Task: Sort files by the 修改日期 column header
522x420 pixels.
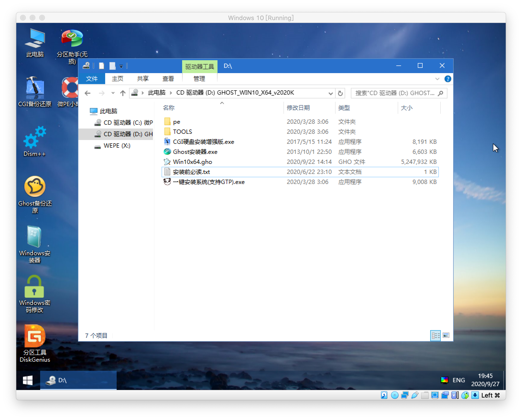Action: (298, 108)
